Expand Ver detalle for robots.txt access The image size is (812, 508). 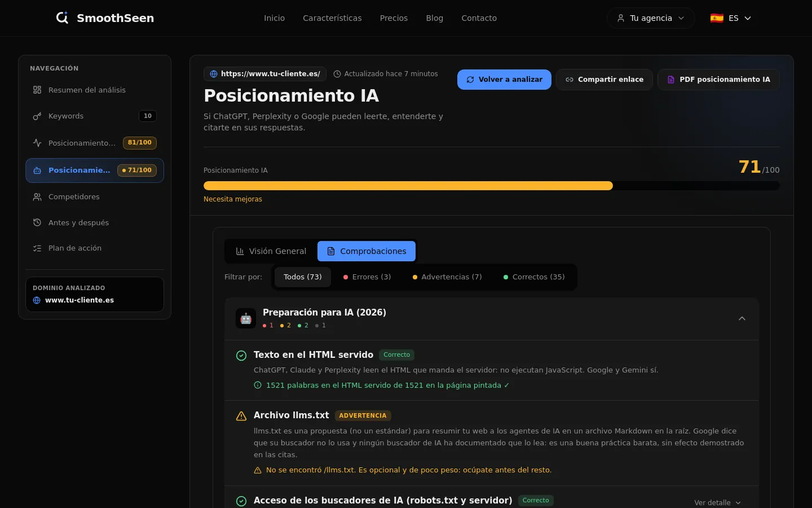[717, 502]
